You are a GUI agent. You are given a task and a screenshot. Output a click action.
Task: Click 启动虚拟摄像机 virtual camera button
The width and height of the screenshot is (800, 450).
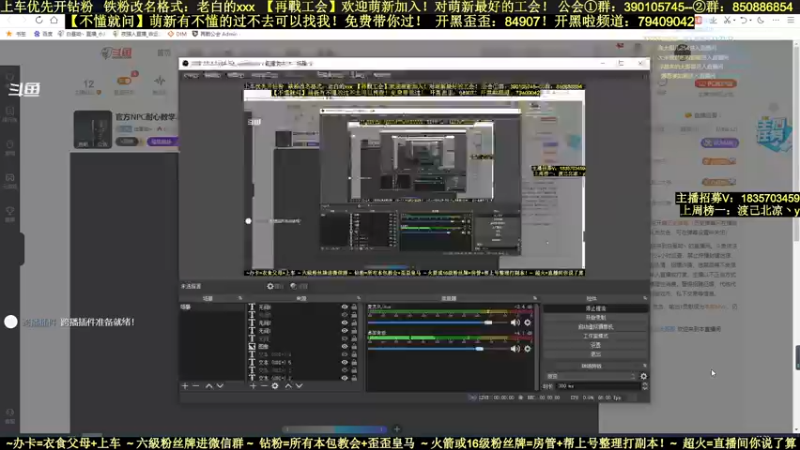click(595, 327)
